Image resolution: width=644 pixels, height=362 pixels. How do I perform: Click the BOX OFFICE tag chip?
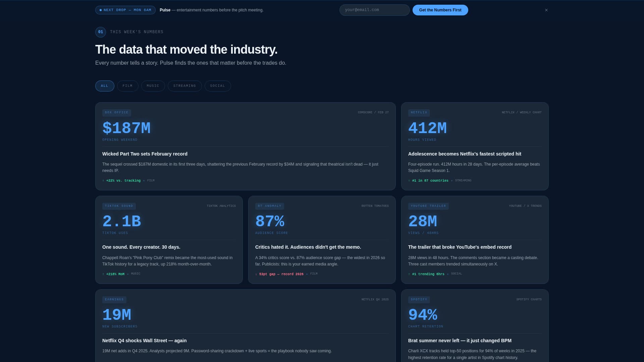tap(117, 113)
